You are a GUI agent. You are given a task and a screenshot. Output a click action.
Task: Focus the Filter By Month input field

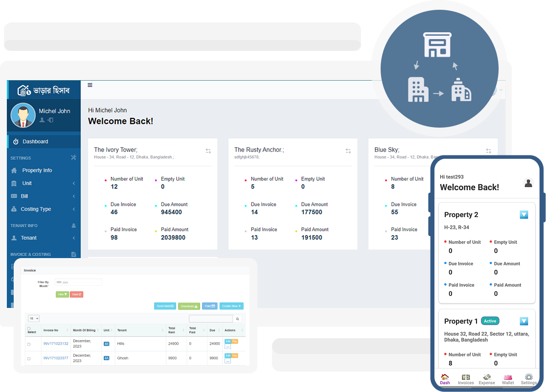pos(78,282)
